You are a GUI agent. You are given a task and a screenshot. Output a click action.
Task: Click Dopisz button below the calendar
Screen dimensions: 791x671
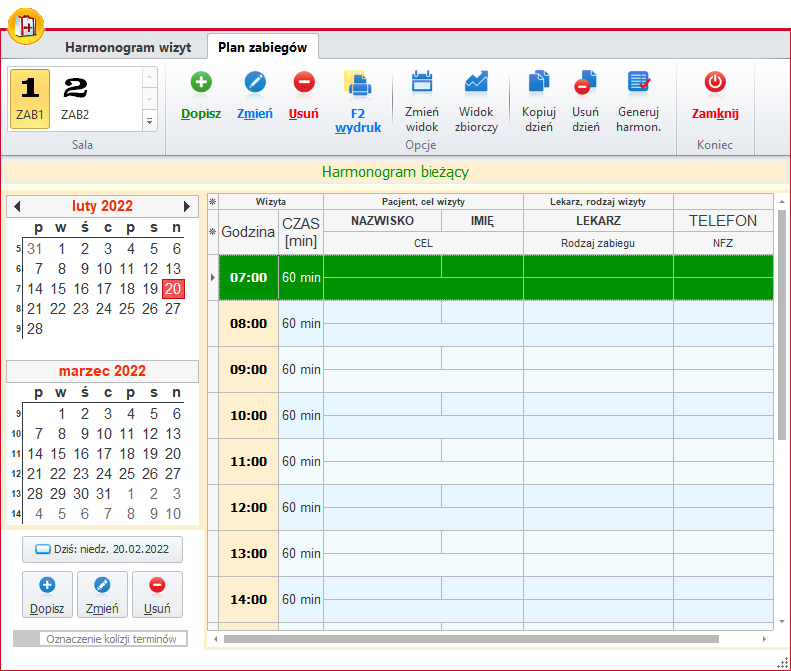(x=47, y=595)
